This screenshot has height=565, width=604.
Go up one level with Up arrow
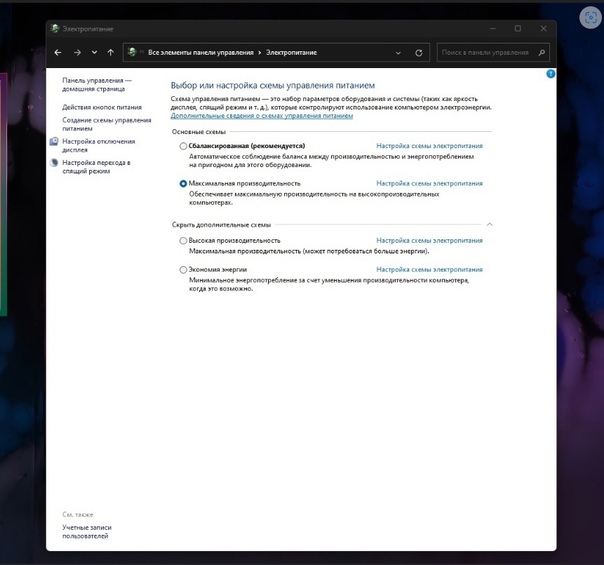click(x=109, y=52)
